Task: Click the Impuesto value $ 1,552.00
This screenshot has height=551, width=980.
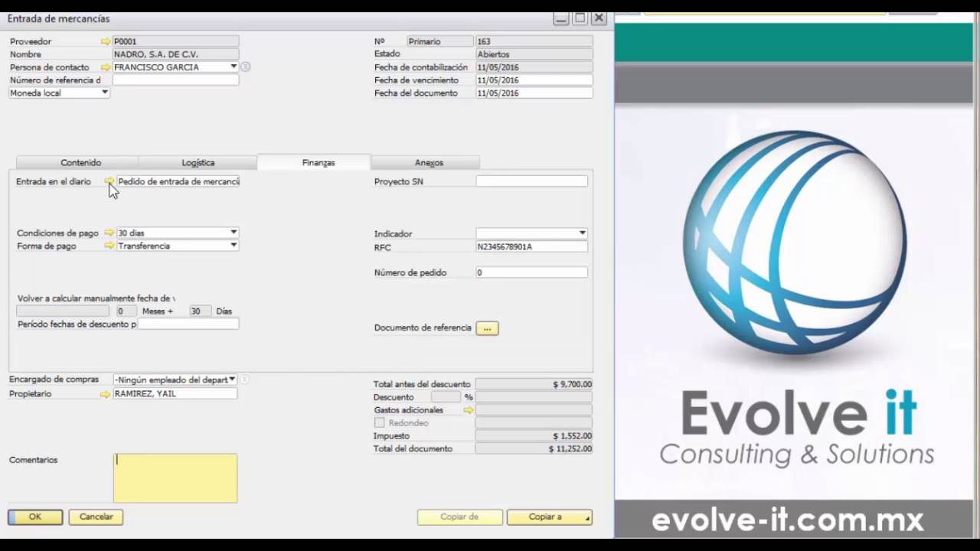Action: click(573, 436)
